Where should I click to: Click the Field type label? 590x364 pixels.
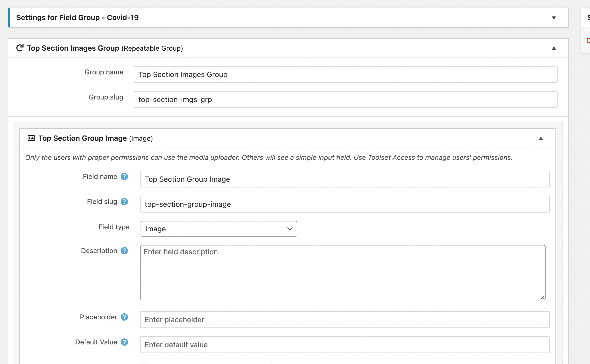tap(114, 227)
